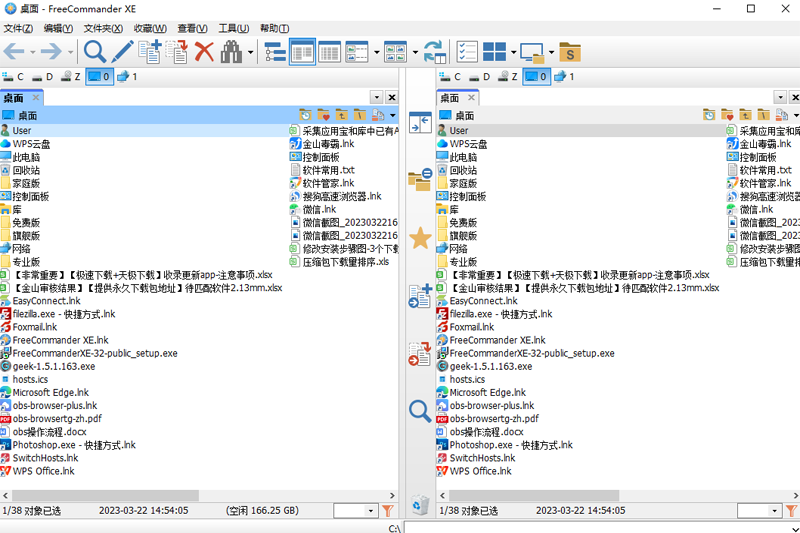Click the synchronize folders icon in toolbar
The image size is (800, 533).
[x=435, y=52]
